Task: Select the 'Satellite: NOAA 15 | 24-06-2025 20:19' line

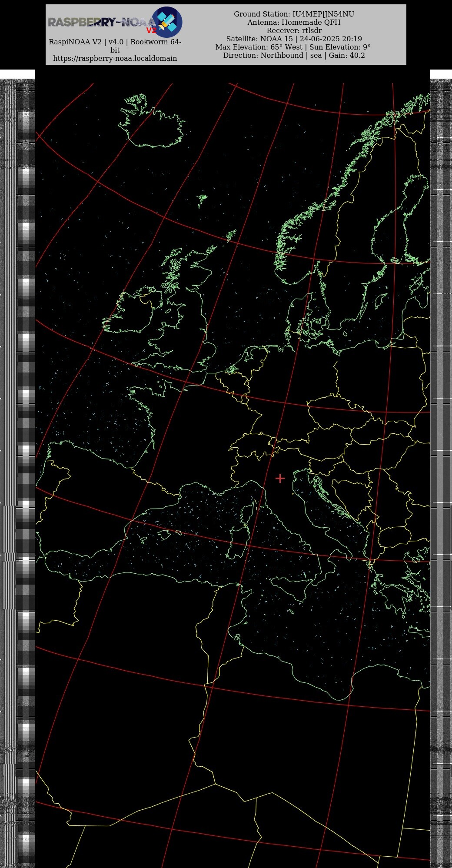Action: tap(294, 39)
